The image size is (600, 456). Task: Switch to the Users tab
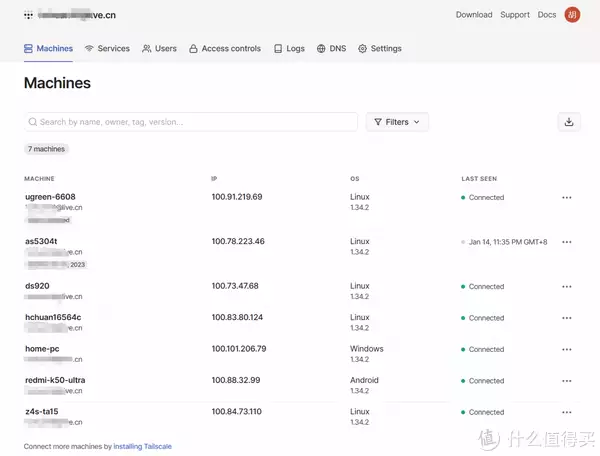pos(159,49)
